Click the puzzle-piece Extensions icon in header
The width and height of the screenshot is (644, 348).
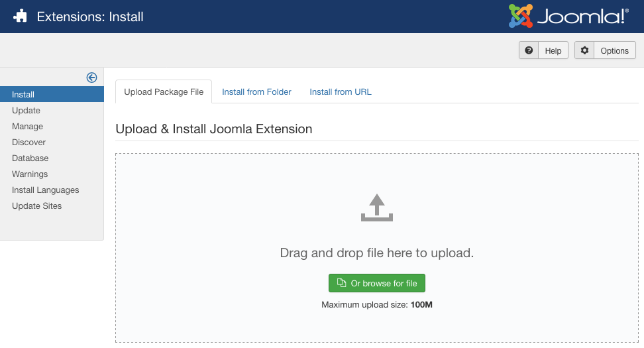pyautogui.click(x=20, y=17)
